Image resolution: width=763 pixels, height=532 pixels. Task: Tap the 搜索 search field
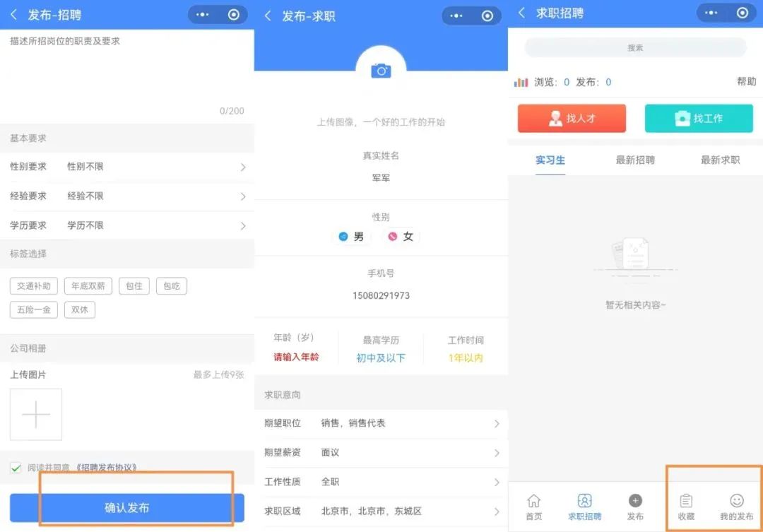click(634, 47)
